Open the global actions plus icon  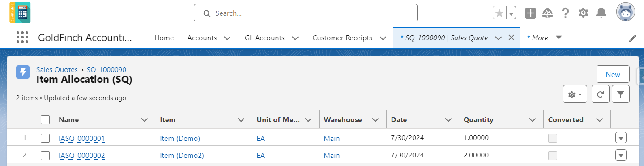[x=531, y=13]
